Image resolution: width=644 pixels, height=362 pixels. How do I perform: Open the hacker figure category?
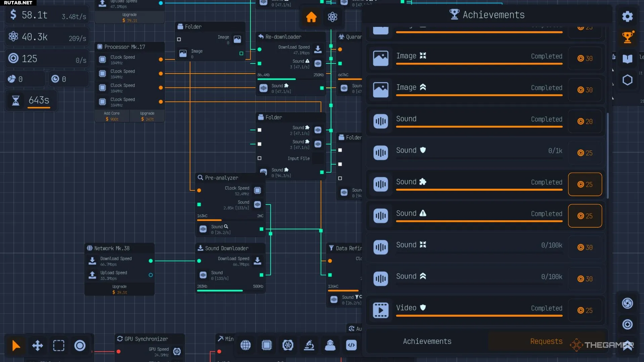[330, 345]
